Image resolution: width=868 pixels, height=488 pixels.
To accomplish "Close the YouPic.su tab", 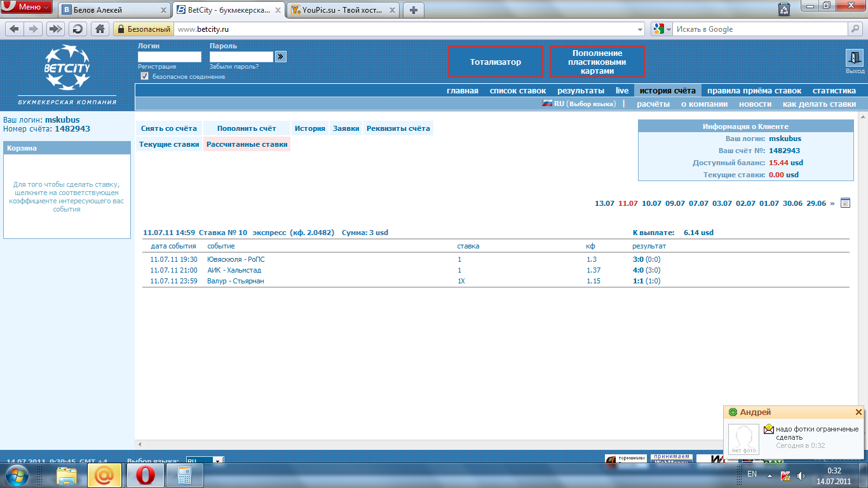I will point(392,10).
